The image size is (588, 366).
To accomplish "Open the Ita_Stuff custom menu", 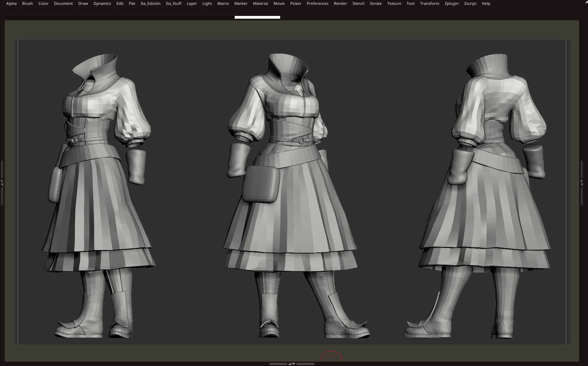I will tap(174, 3).
